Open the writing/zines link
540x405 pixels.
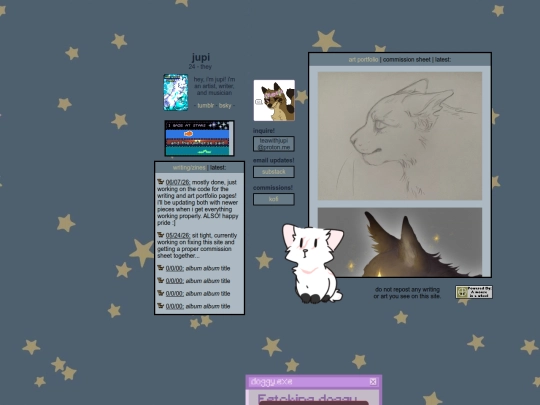tap(189, 168)
